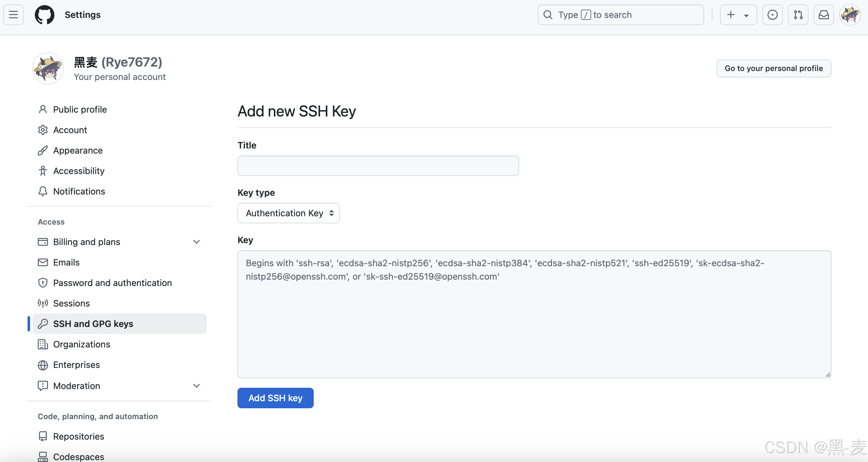Open the Authentication Key type dropdown
Image resolution: width=868 pixels, height=462 pixels.
[288, 213]
